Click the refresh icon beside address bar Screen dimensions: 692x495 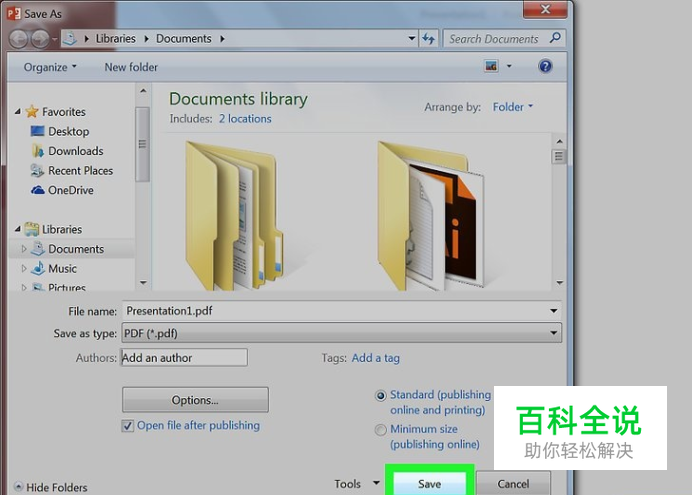click(429, 39)
